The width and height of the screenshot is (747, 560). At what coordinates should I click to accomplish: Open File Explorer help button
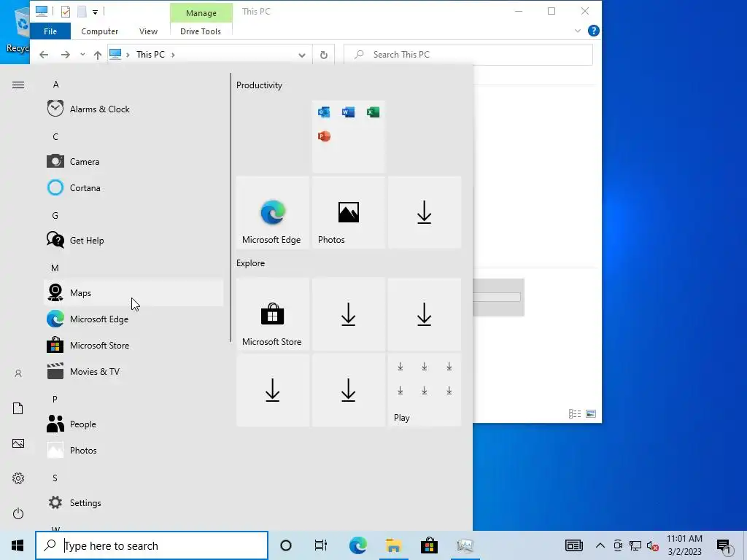(x=594, y=31)
